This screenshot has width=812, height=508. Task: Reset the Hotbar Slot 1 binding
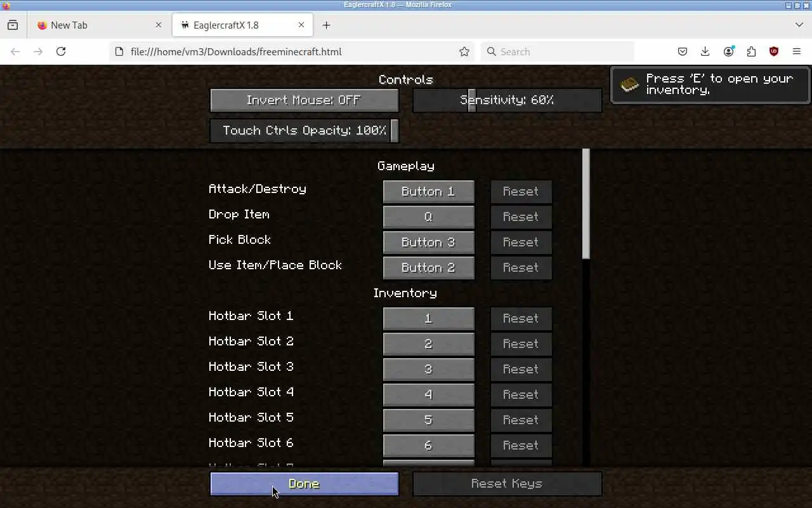point(521,318)
